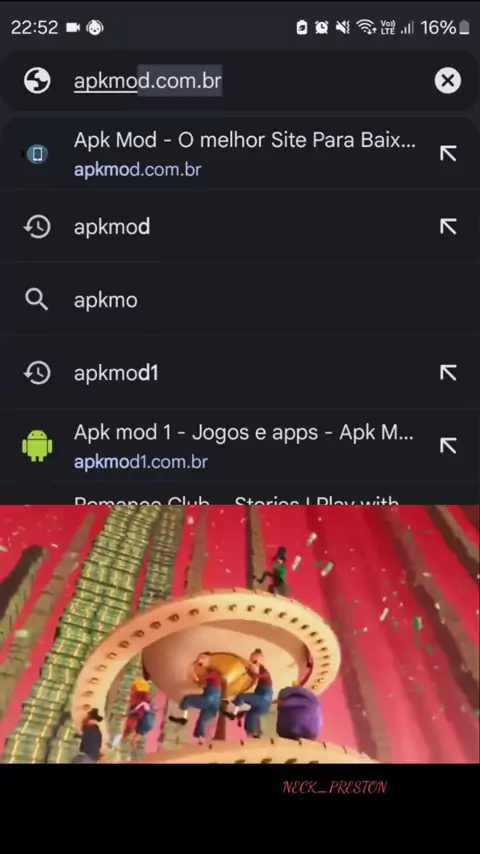Search for apkmo suggestion
This screenshot has width=480, height=854.
tap(240, 300)
